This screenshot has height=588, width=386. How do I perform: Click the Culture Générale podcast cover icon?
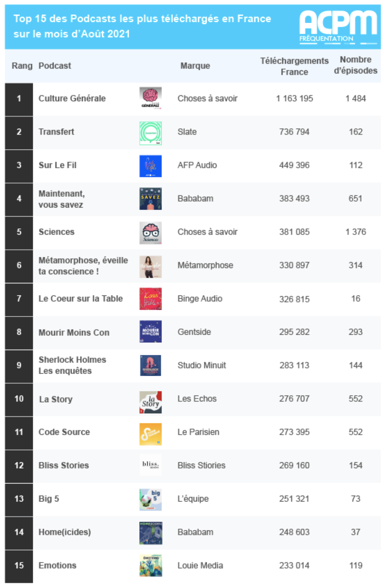point(150,98)
